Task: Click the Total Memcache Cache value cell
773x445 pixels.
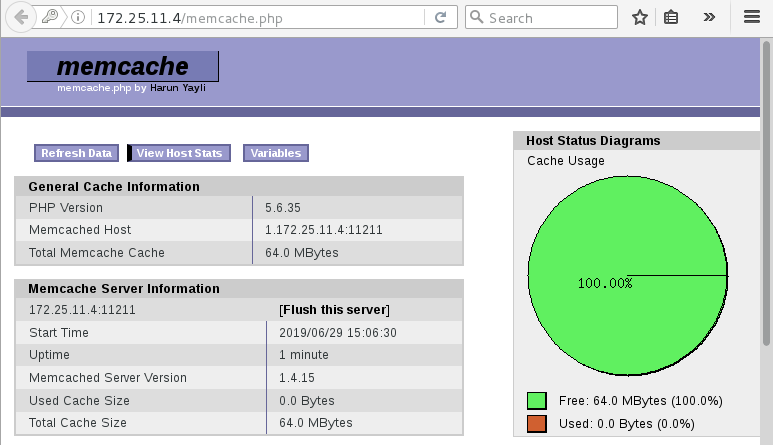Action: pos(358,252)
